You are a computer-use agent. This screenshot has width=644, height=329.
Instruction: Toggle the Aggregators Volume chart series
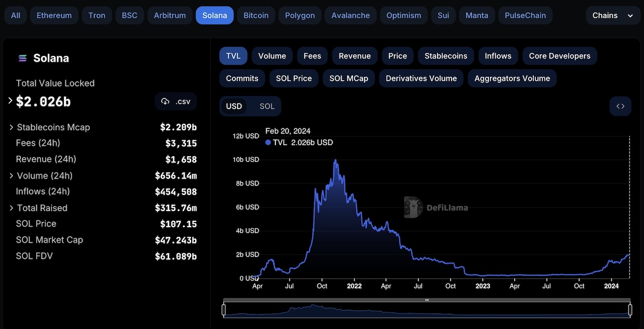tap(512, 78)
